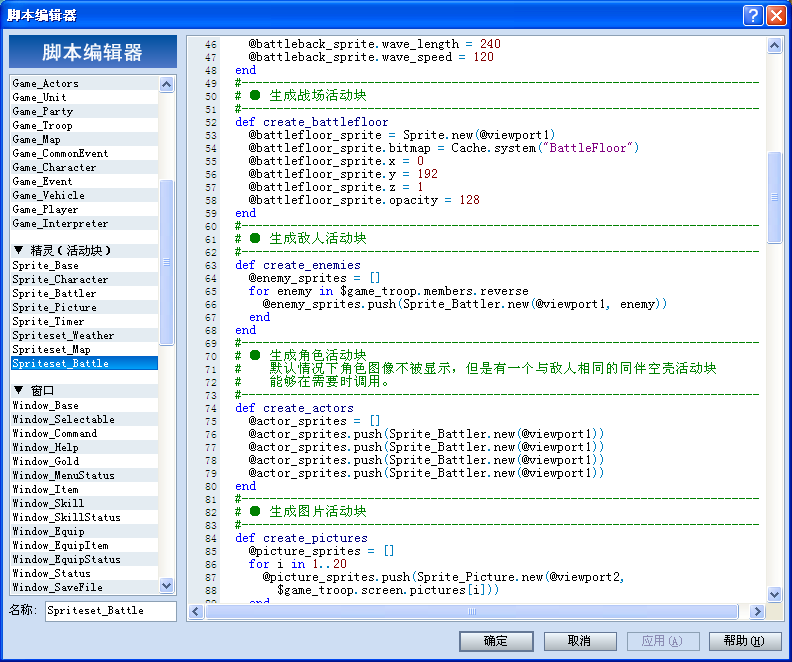Select Game_Unit in the script list
This screenshot has width=792, height=662.
click(84, 97)
